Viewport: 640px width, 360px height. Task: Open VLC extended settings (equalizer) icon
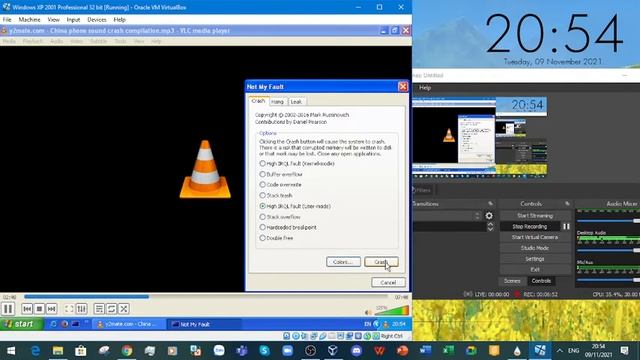[x=82, y=309]
